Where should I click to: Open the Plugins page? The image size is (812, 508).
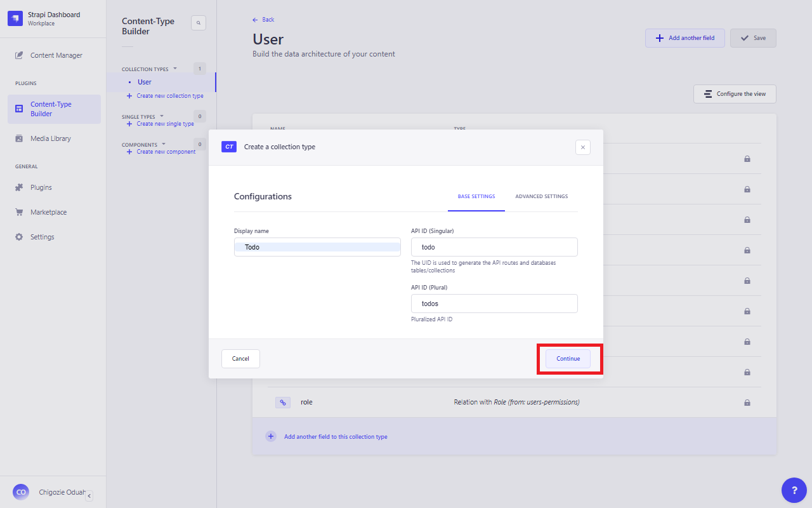coord(42,187)
